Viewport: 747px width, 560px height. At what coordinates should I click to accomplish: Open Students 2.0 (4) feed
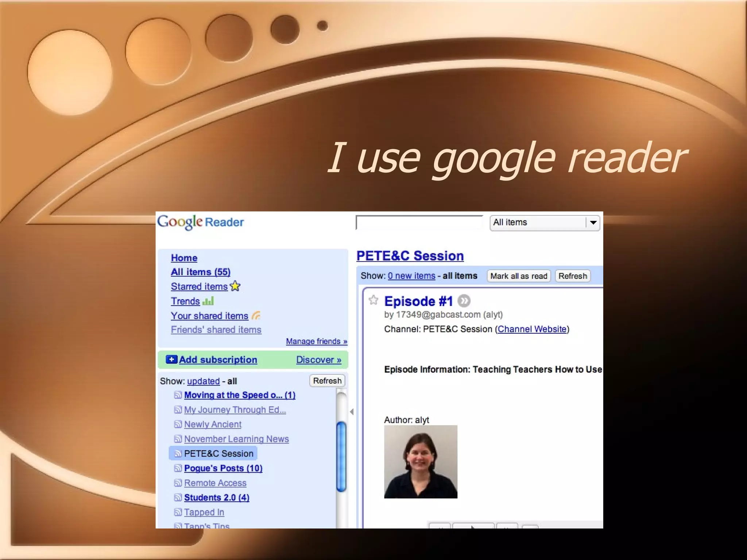tap(217, 497)
